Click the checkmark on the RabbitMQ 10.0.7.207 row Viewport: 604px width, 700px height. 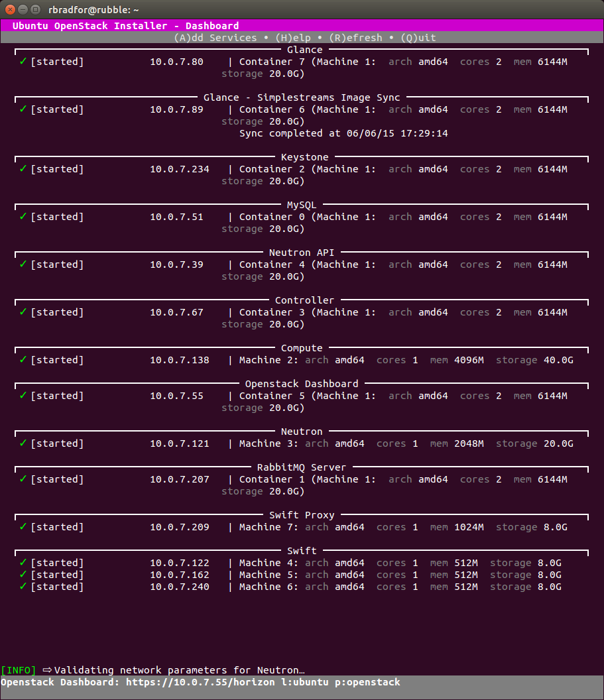(x=23, y=479)
